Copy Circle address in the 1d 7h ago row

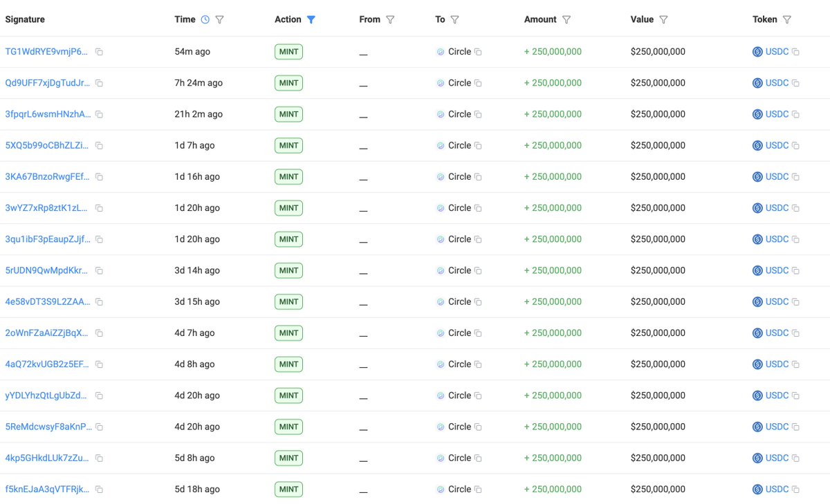pyautogui.click(x=478, y=145)
